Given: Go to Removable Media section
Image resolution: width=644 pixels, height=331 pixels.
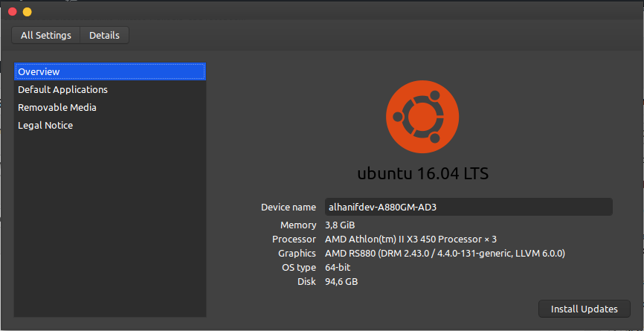Looking at the screenshot, I should (x=109, y=108).
